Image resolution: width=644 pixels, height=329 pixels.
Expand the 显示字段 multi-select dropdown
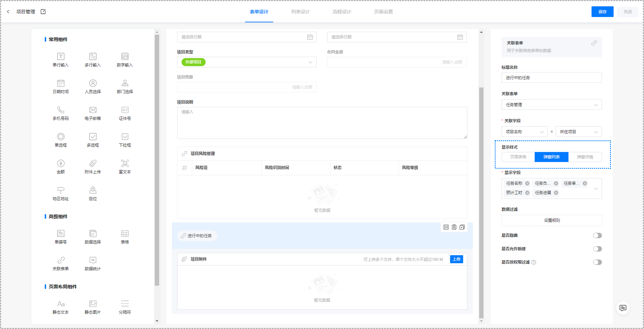(x=596, y=188)
